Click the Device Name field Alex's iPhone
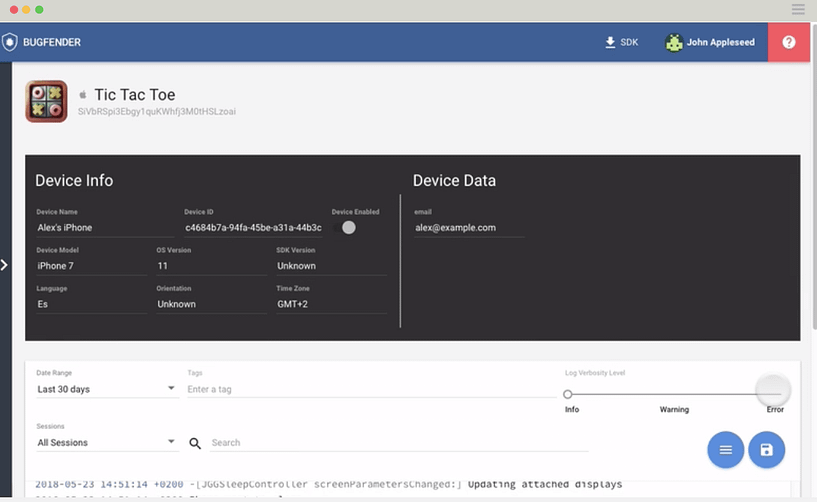 (105, 228)
